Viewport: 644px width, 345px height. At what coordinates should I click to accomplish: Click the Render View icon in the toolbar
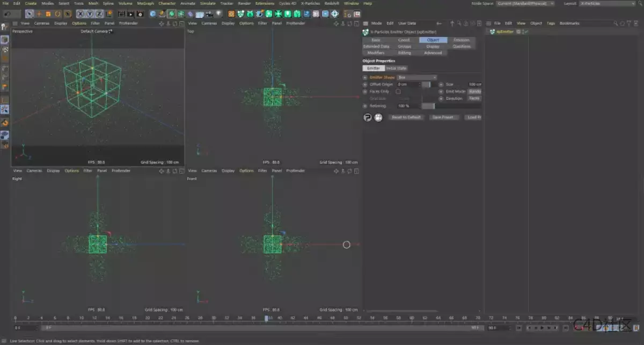coord(122,13)
